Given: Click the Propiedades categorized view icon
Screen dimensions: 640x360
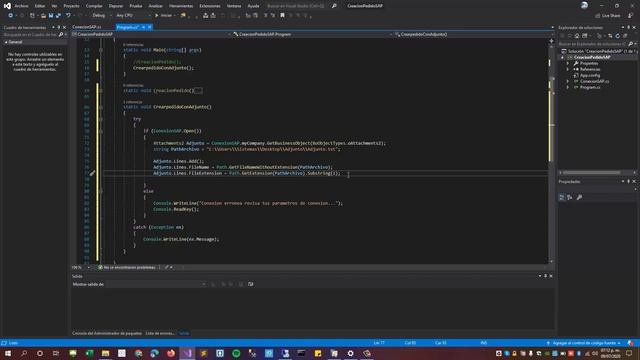Looking at the screenshot, I should click(562, 198).
